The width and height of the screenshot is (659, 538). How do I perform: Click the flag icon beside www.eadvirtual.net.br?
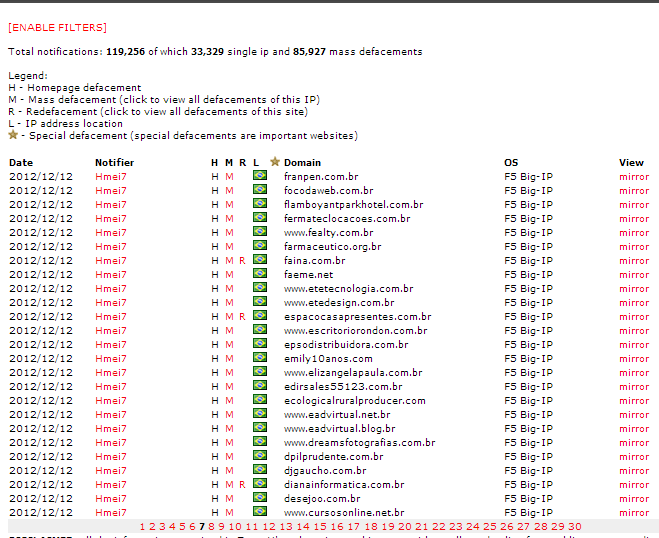tap(260, 414)
